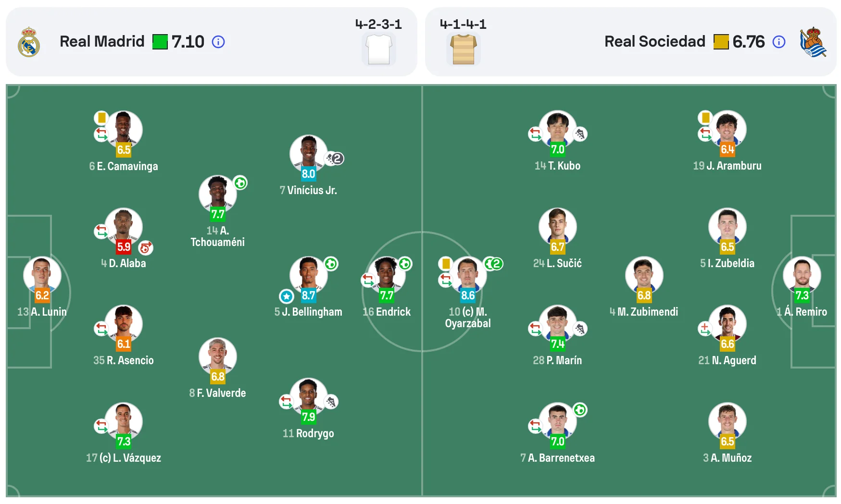The height and width of the screenshot is (504, 841).
Task: Click the Real Sociedad team name
Action: (654, 42)
